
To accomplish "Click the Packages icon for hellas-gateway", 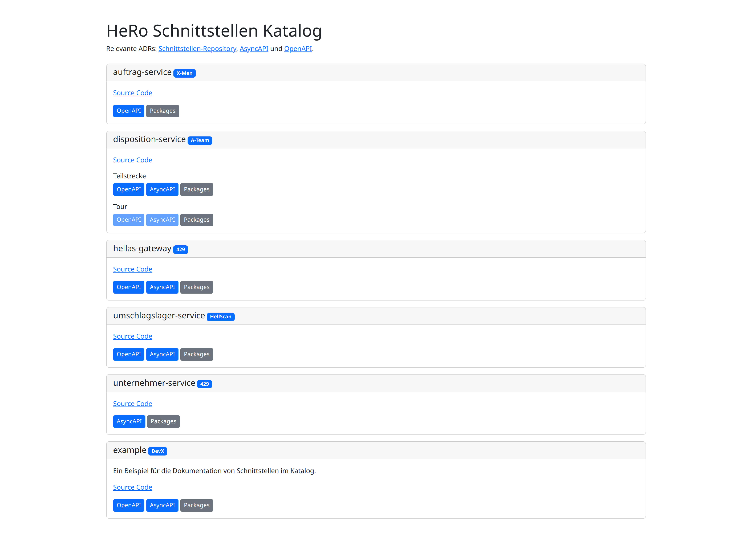I will pyautogui.click(x=196, y=286).
